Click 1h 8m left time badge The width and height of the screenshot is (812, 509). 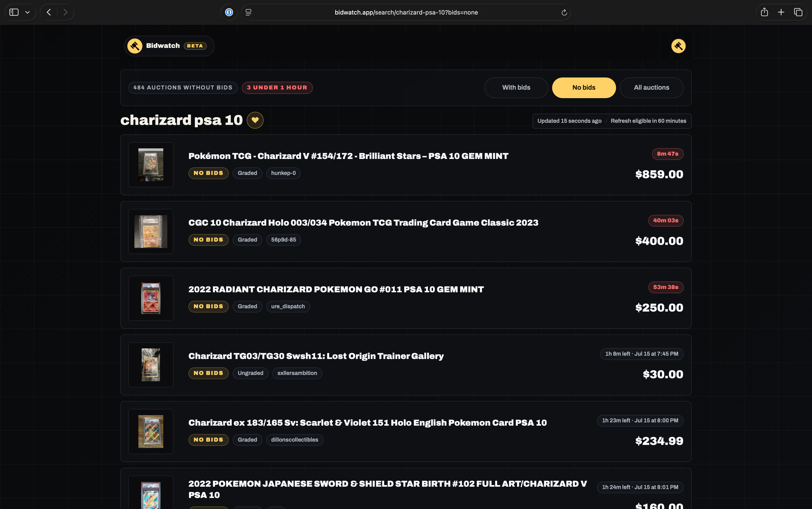pyautogui.click(x=642, y=354)
